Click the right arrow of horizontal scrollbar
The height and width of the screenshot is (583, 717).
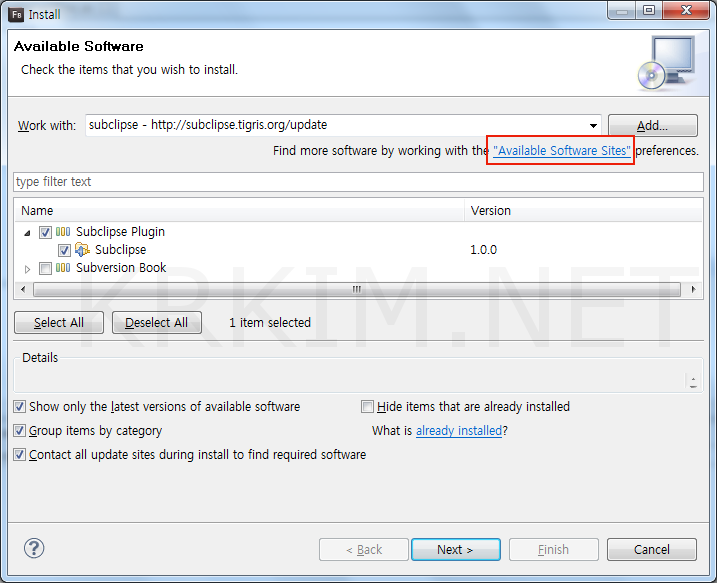pyautogui.click(x=693, y=289)
